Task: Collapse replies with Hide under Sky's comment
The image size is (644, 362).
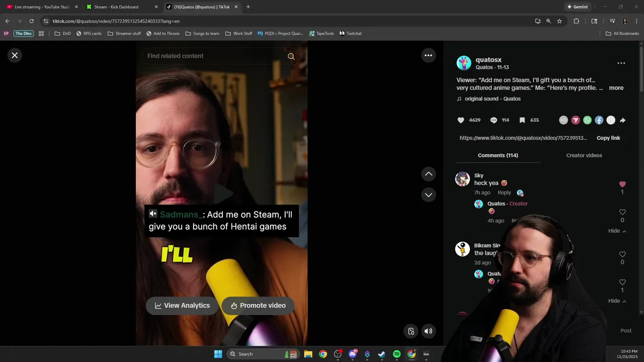Action: tap(617, 231)
